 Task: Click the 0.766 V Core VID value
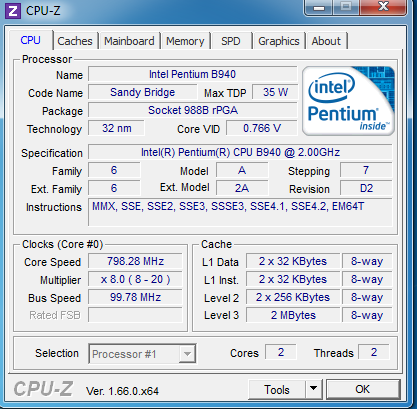pyautogui.click(x=262, y=128)
